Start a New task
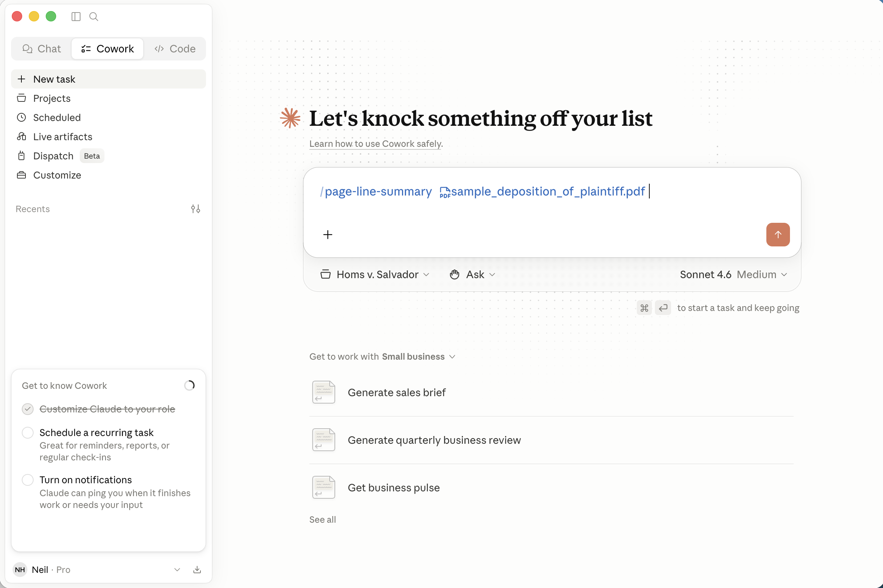 pos(109,79)
